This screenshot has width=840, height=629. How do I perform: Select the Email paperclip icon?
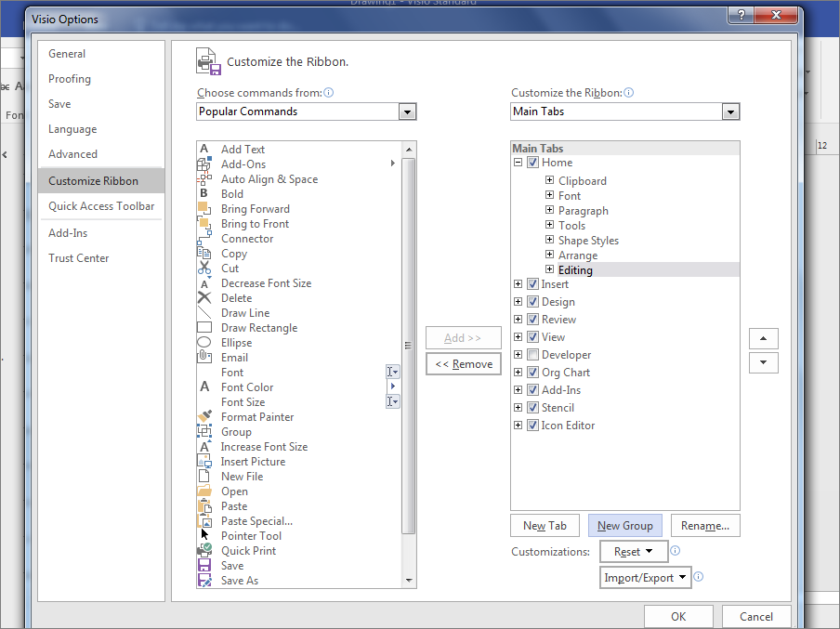pyautogui.click(x=204, y=358)
